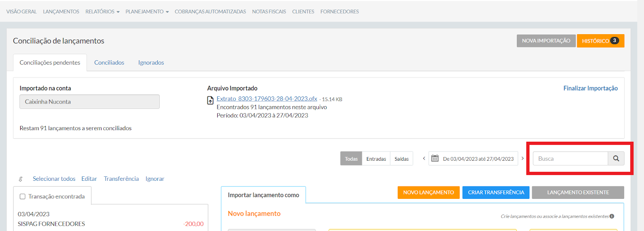The width and height of the screenshot is (644, 231).
Task: Click the 03/04/2023 transaction date
Action: click(34, 214)
